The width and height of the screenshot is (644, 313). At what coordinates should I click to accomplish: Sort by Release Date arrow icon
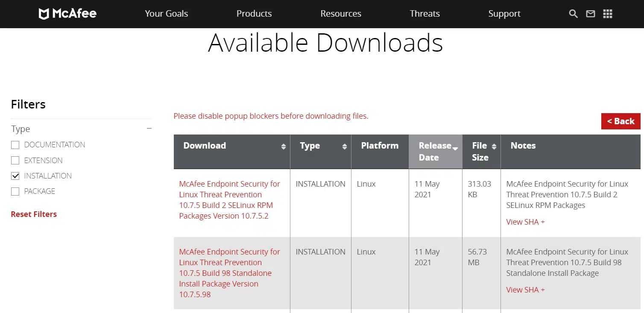pyautogui.click(x=455, y=148)
